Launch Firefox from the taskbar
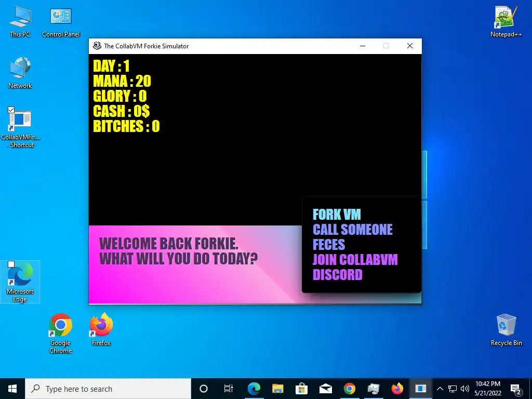 tap(397, 389)
